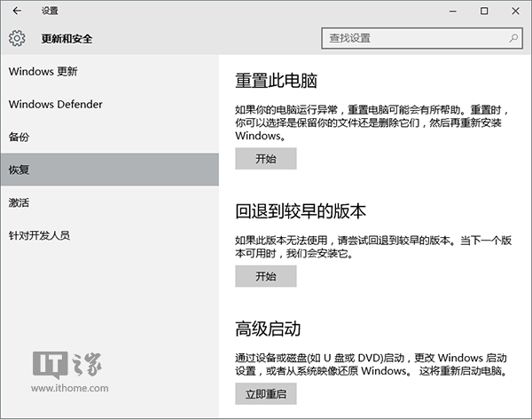Click the 回退到较早的版本 heading
This screenshot has height=419, width=532.
point(301,211)
